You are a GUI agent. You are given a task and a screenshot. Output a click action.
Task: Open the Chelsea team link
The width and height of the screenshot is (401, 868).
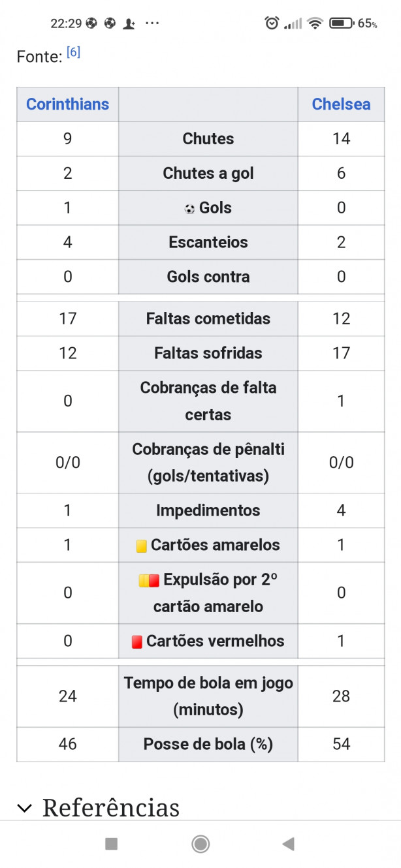[x=341, y=104]
